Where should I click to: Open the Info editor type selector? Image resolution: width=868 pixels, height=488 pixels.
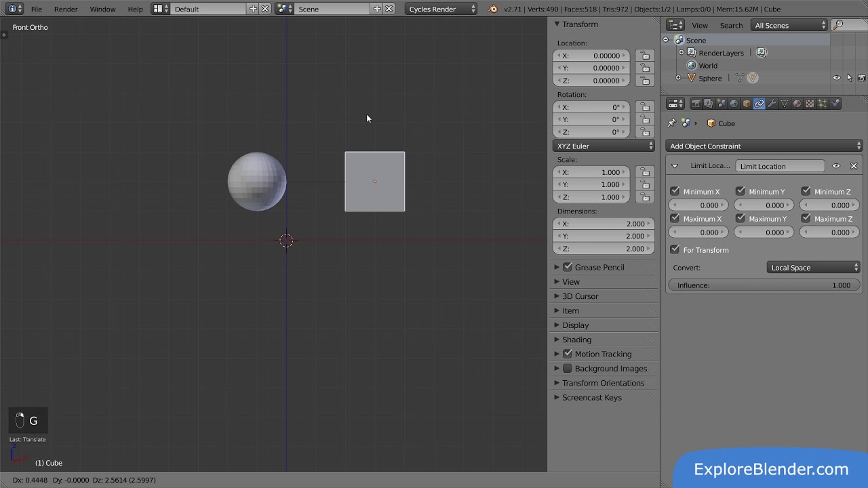pos(15,9)
